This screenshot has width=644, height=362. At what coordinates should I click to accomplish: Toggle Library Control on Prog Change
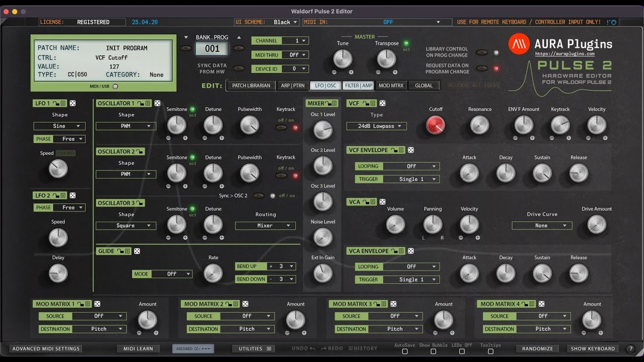pos(482,52)
